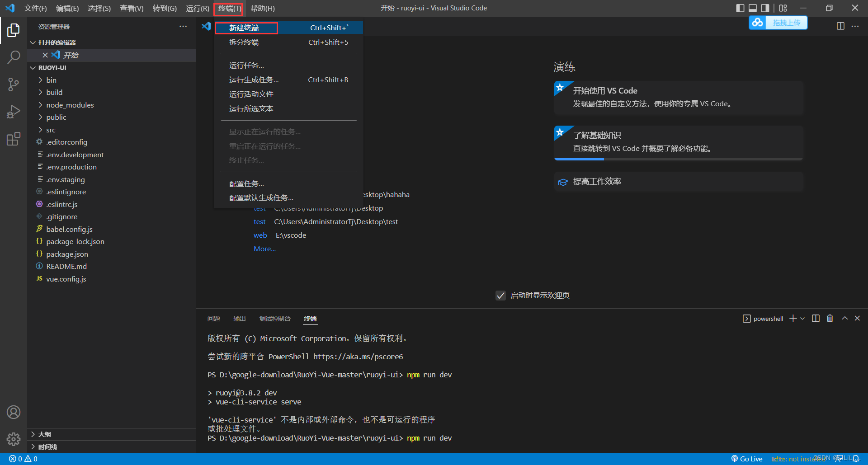Toggle primary sidebar layout icon in title bar
The height and width of the screenshot is (465, 868).
(x=740, y=8)
